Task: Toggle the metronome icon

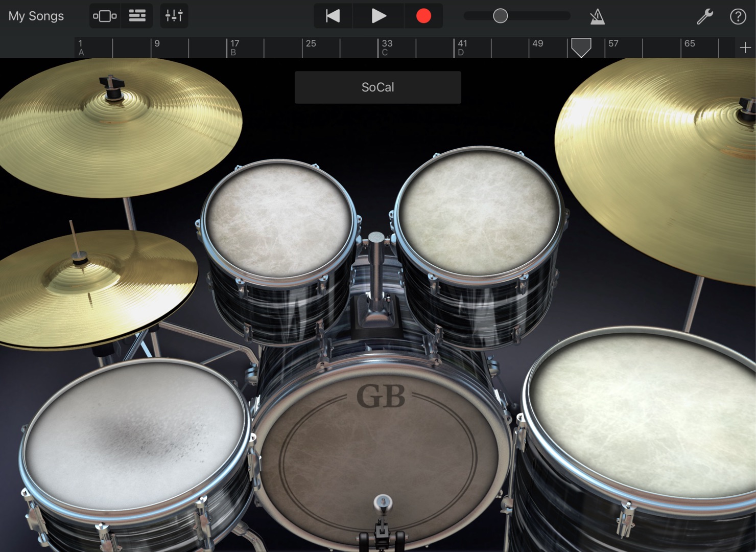Action: [x=597, y=16]
